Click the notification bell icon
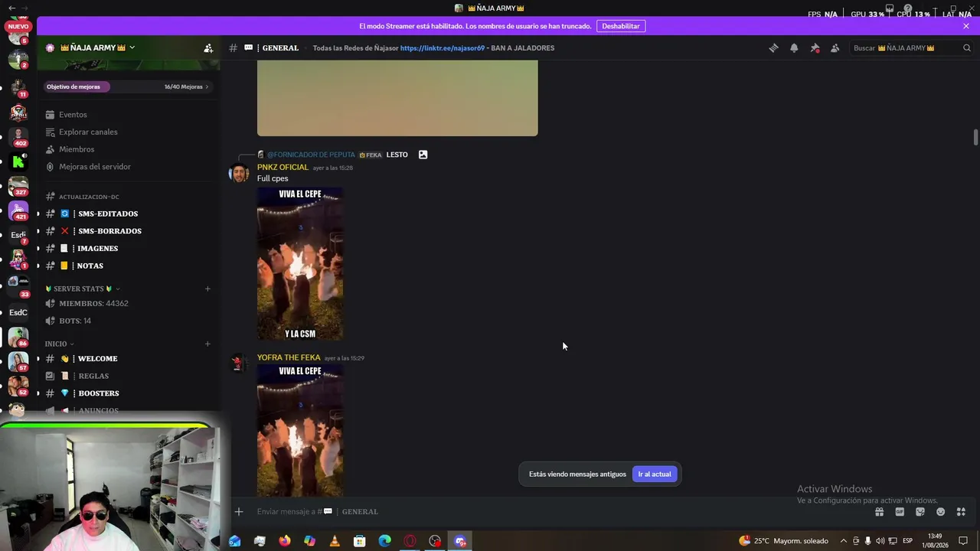The width and height of the screenshot is (980, 551). coord(794,47)
